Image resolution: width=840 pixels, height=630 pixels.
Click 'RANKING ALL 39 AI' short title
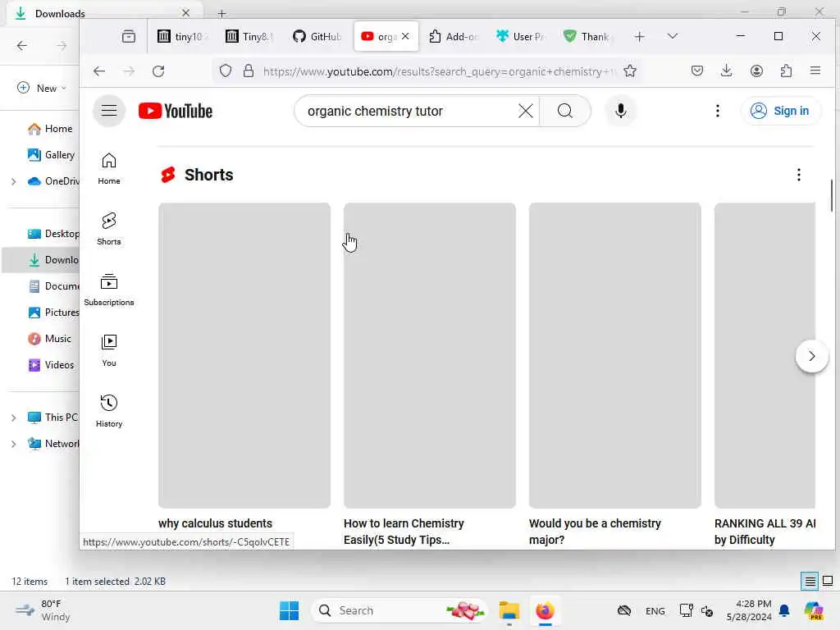point(765,532)
